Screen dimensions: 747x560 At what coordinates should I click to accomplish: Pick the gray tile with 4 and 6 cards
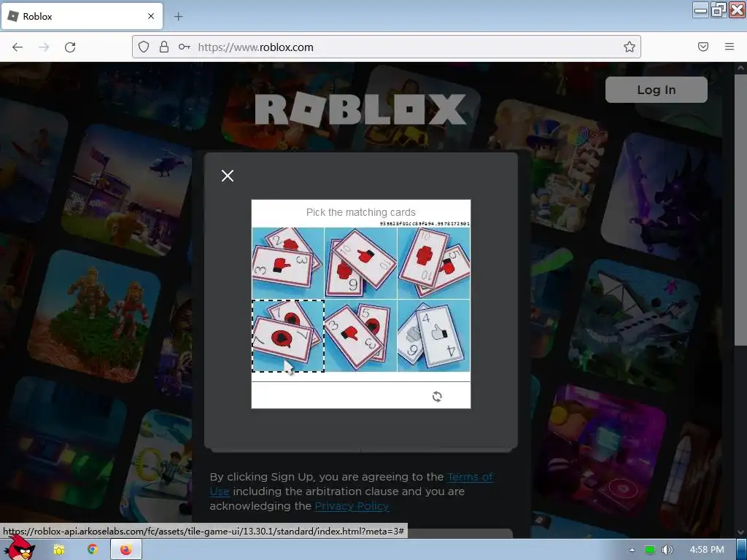(433, 335)
